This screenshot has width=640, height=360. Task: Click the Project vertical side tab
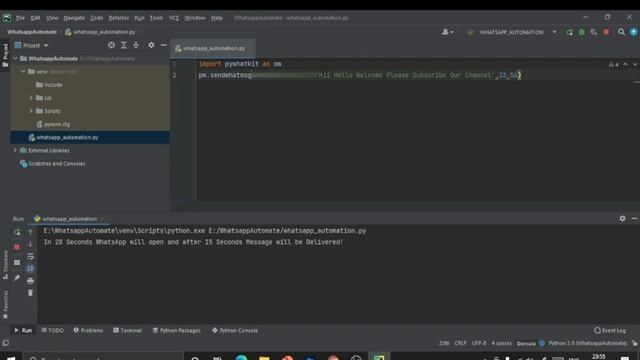5,55
